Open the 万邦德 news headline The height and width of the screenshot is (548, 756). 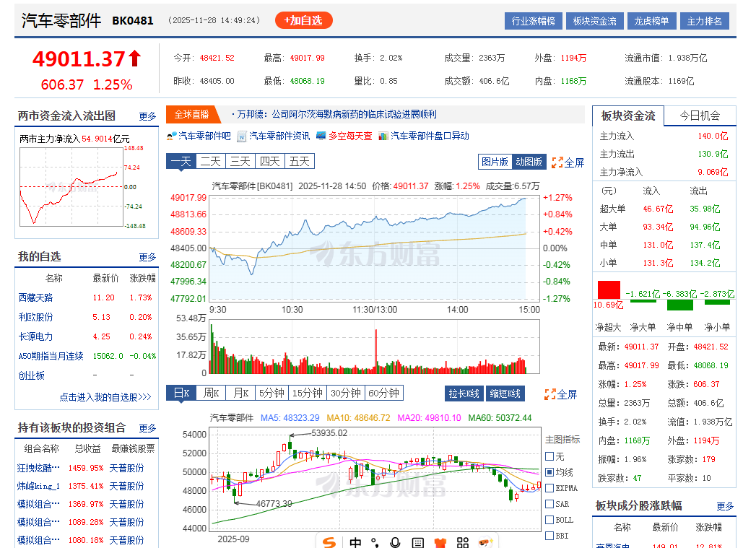[336, 114]
